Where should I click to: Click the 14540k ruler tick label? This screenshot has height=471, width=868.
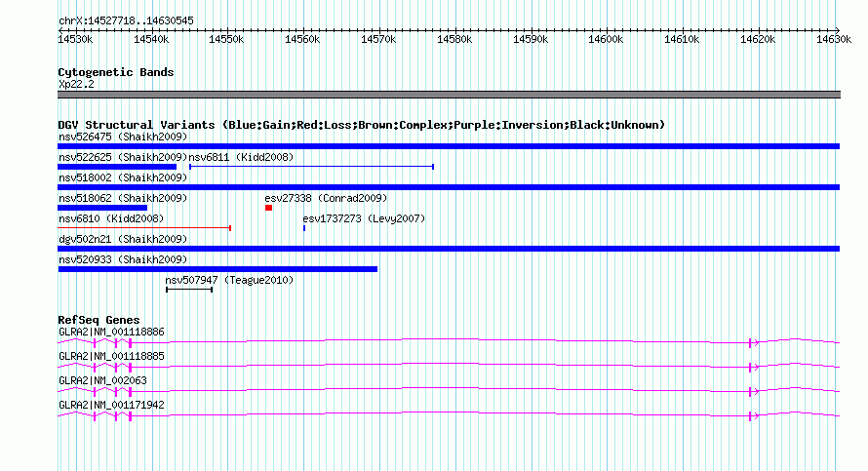coord(151,39)
